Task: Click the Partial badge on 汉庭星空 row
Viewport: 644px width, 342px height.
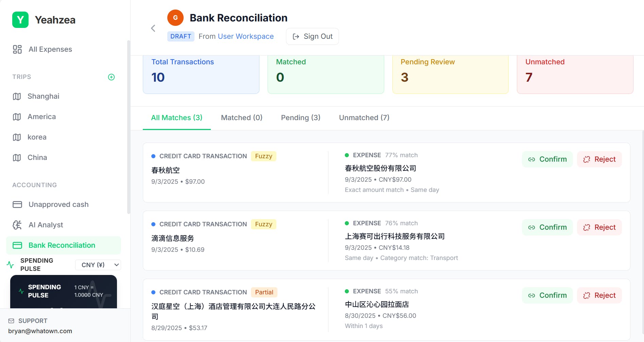Action: coord(264,292)
